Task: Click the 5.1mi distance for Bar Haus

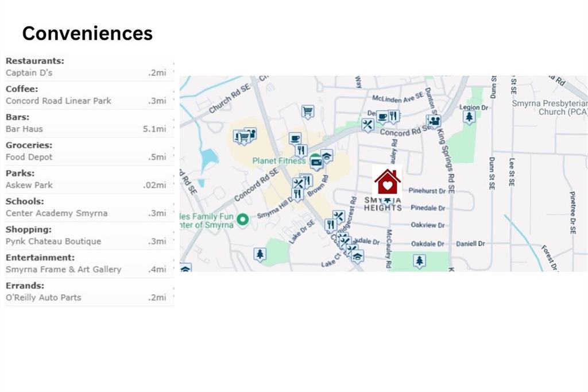Action: click(154, 129)
